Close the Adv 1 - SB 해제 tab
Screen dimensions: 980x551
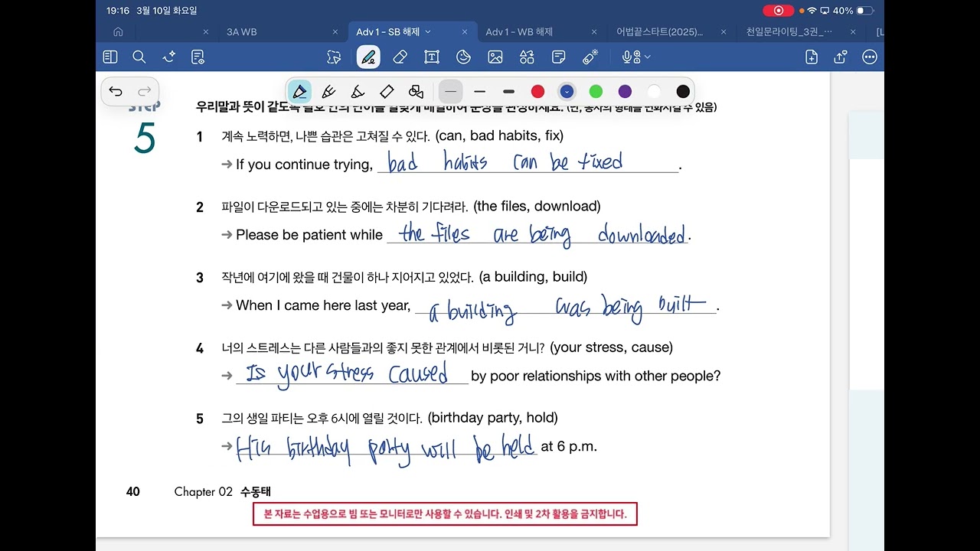465,32
